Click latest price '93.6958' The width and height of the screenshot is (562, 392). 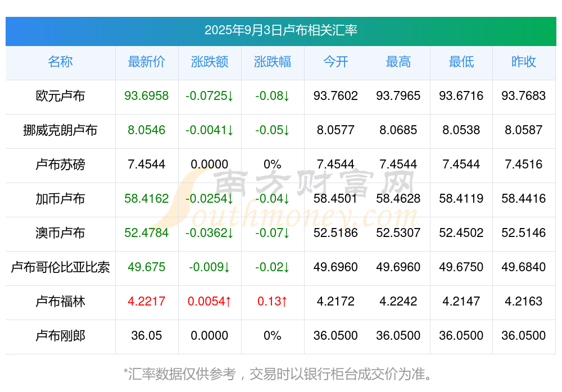coord(147,95)
